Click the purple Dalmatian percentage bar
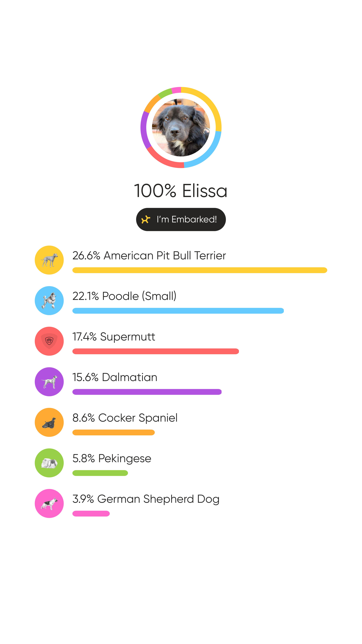Viewport: 362px width, 644px height. tap(147, 392)
